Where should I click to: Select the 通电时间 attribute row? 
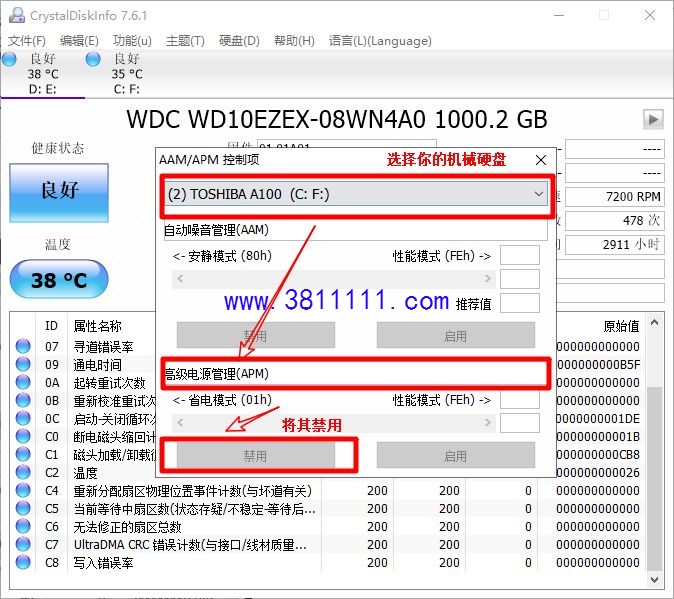click(x=97, y=364)
